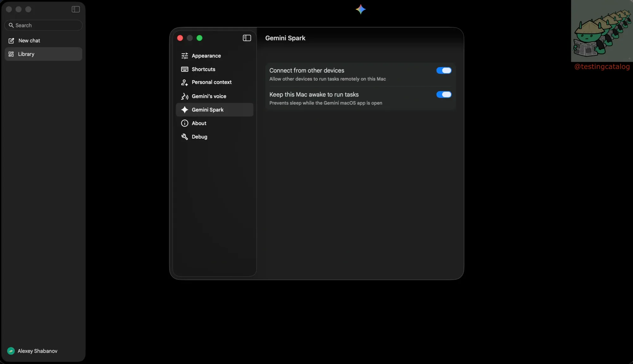
Task: Click the Shortcuts keyboard icon
Action: 185,69
